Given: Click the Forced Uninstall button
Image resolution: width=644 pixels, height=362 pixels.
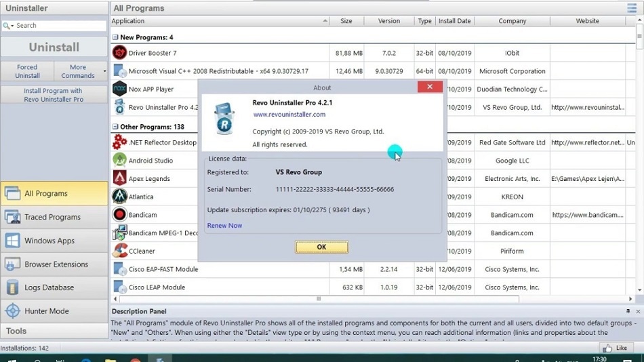Looking at the screenshot, I should (27, 71).
